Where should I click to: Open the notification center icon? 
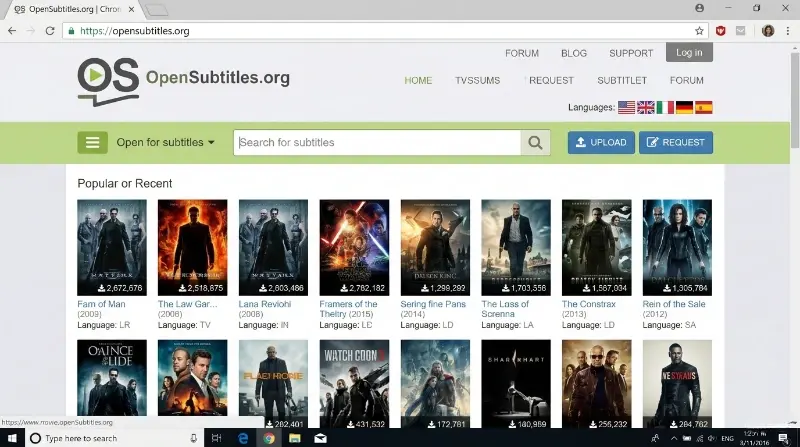[x=783, y=438]
